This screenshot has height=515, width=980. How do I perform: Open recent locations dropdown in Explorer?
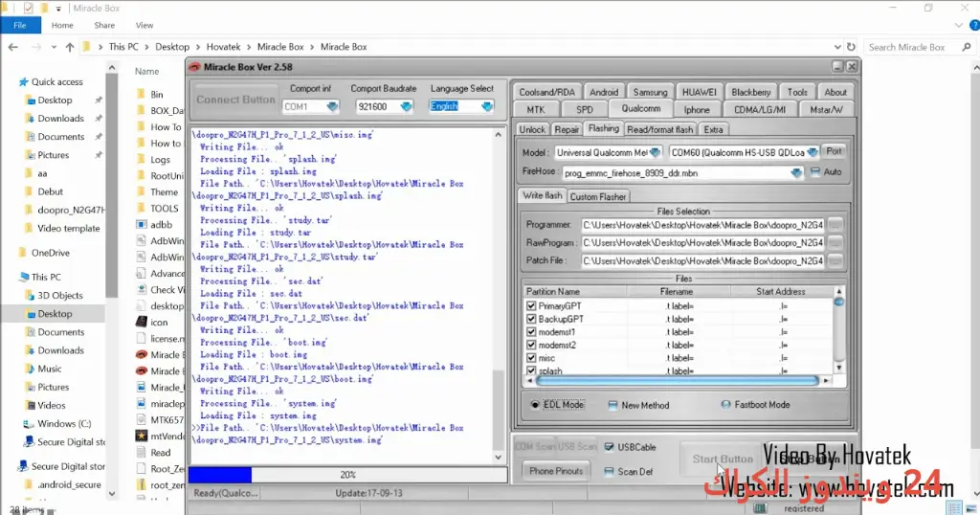(x=54, y=47)
